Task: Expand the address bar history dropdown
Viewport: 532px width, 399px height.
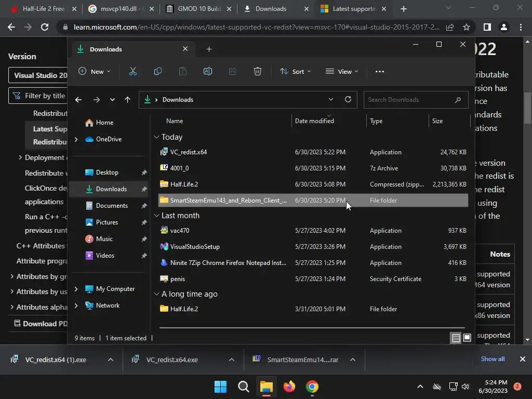Action: (331, 99)
